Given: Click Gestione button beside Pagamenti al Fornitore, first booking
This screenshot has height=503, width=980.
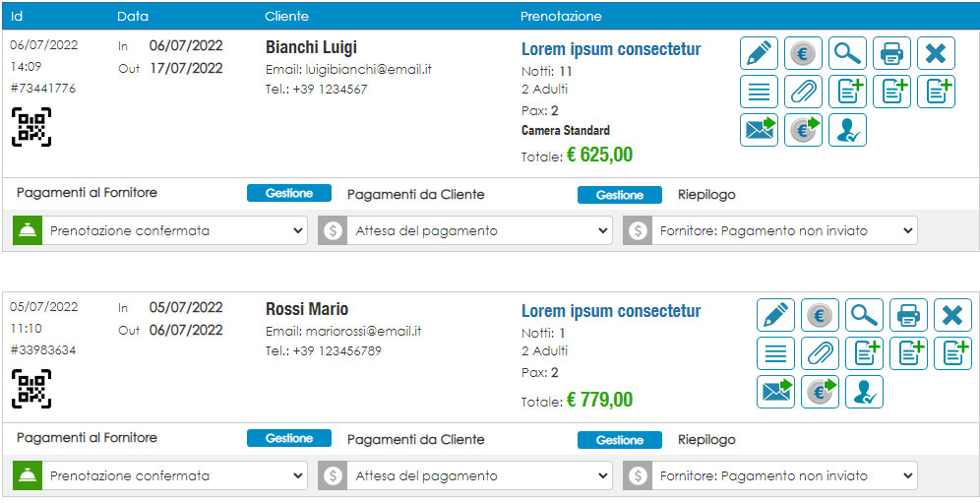Looking at the screenshot, I should [288, 193].
